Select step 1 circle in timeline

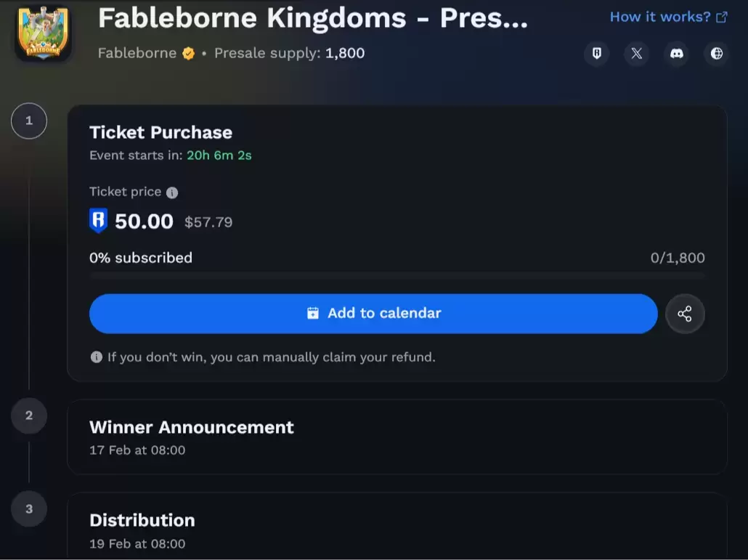(29, 121)
